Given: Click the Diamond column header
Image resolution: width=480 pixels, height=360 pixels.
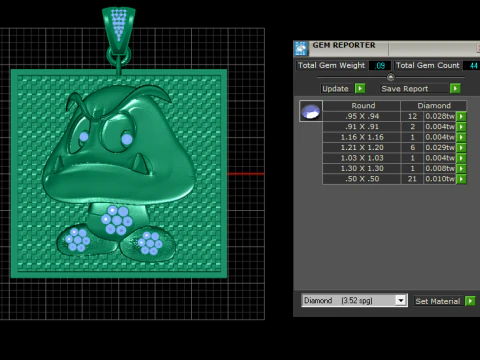Looking at the screenshot, I should point(434,106).
